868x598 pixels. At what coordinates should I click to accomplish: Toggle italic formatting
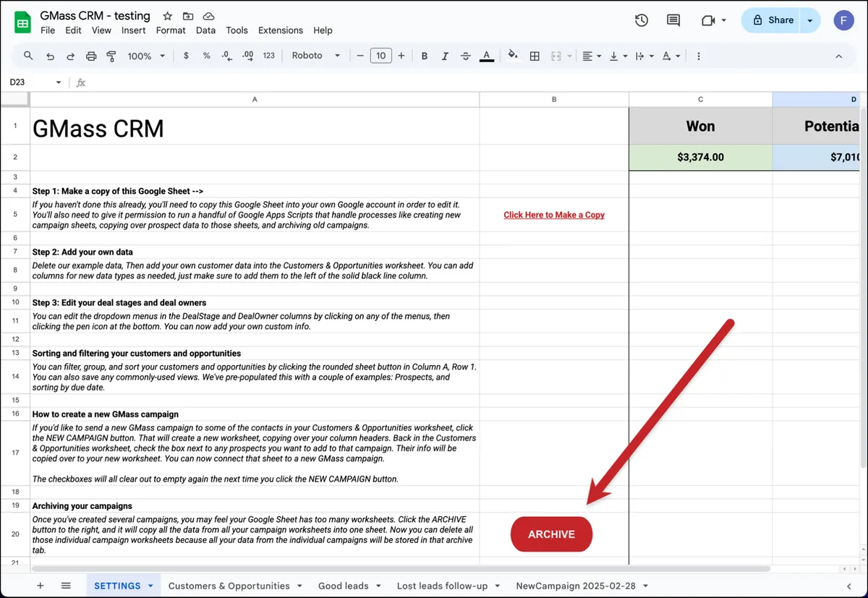tap(445, 56)
